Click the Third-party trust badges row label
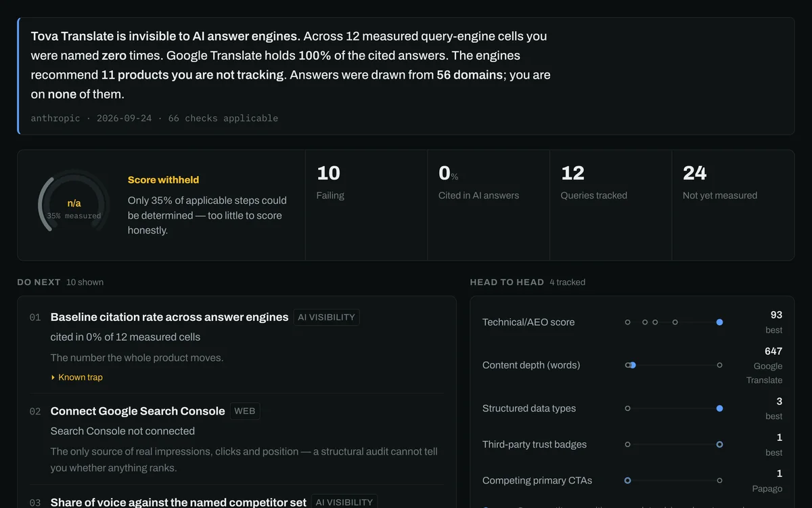The width and height of the screenshot is (812, 508). 535,444
